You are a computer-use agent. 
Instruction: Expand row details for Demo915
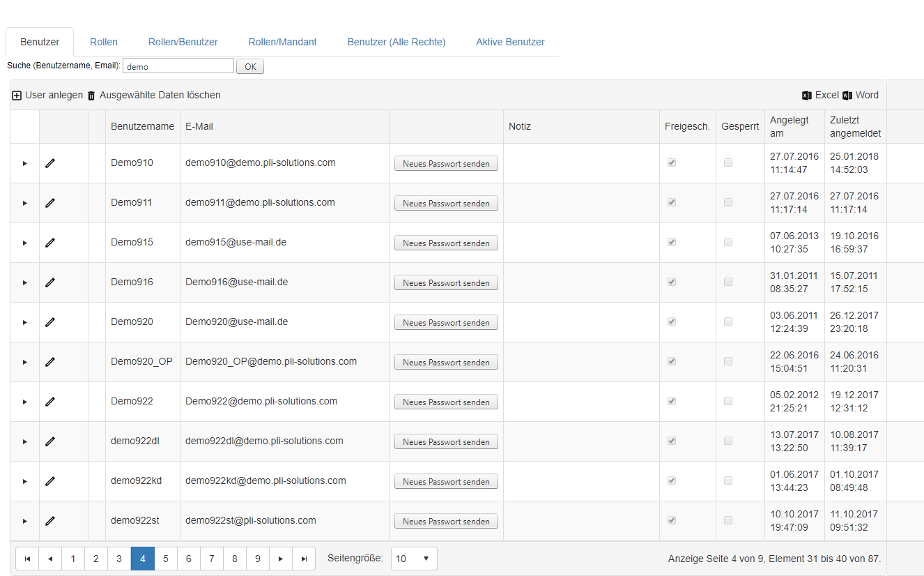tap(25, 243)
